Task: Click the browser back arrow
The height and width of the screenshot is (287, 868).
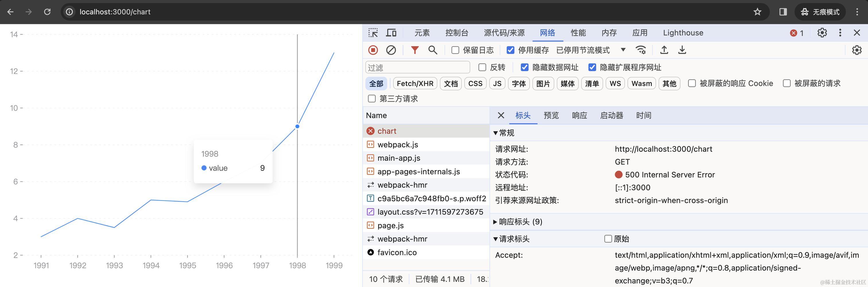Action: point(10,12)
